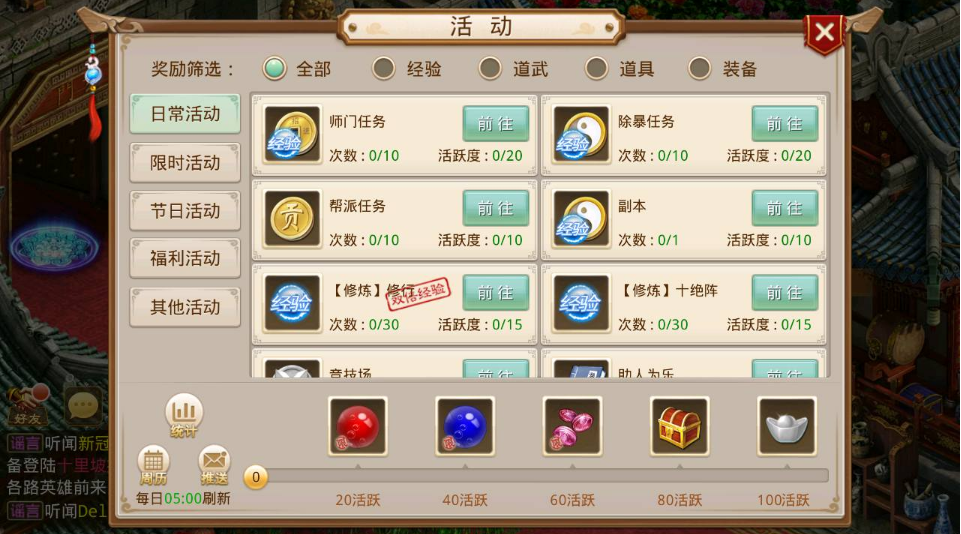Screen dimensions: 961x534
Task: Tap the 师门任务 coin icon
Action: pyautogui.click(x=292, y=134)
